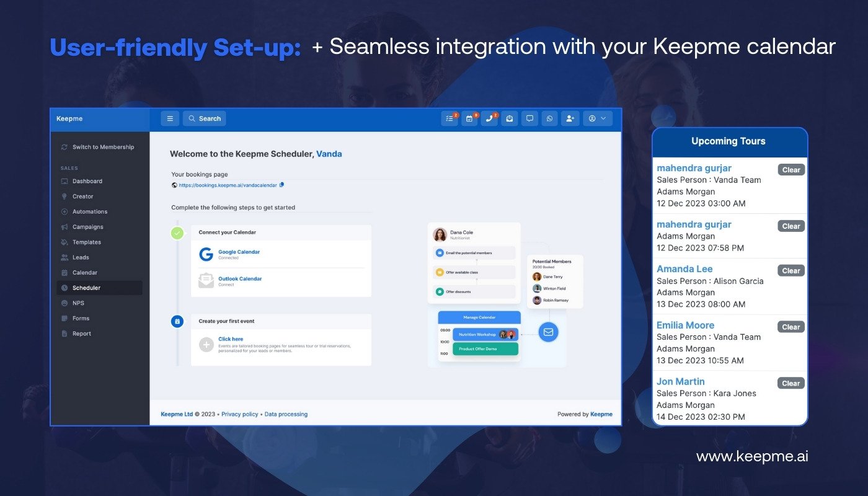Open Automations in the sidebar
Viewport: 868px width, 496px height.
[x=90, y=211]
